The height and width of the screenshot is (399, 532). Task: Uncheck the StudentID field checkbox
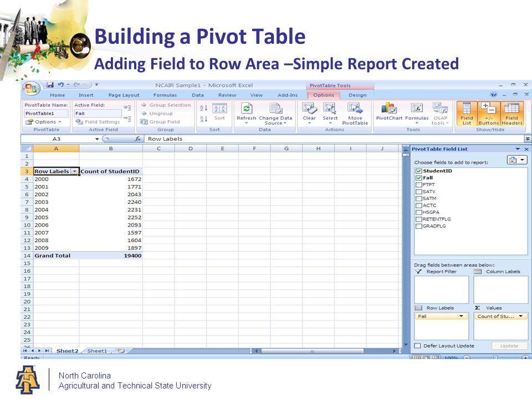419,171
